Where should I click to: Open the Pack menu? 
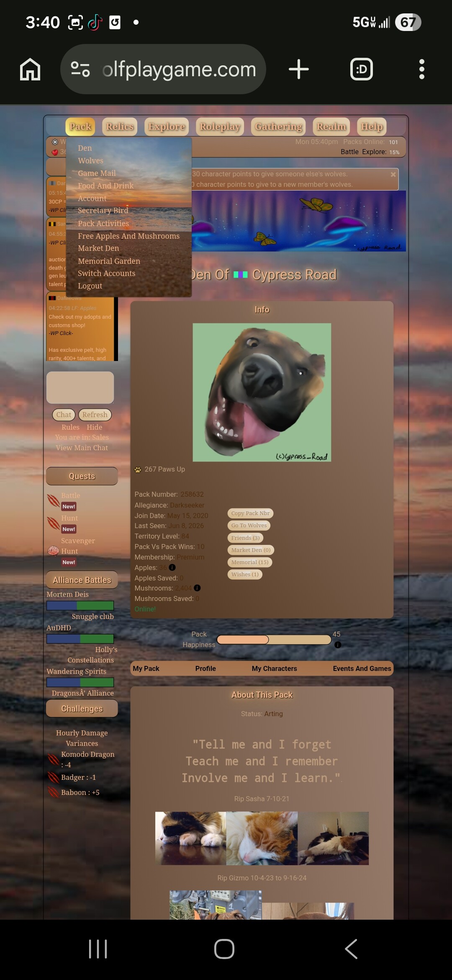[x=80, y=126]
